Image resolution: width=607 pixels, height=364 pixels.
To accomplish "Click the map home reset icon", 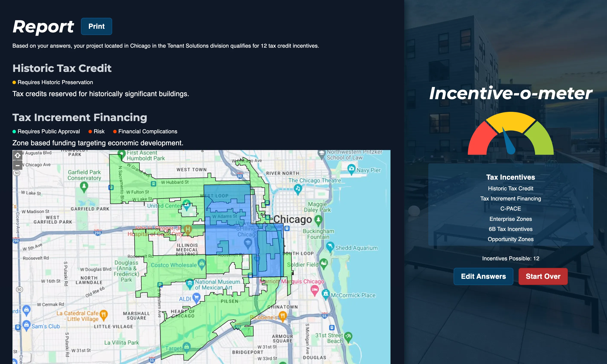I will click(17, 155).
